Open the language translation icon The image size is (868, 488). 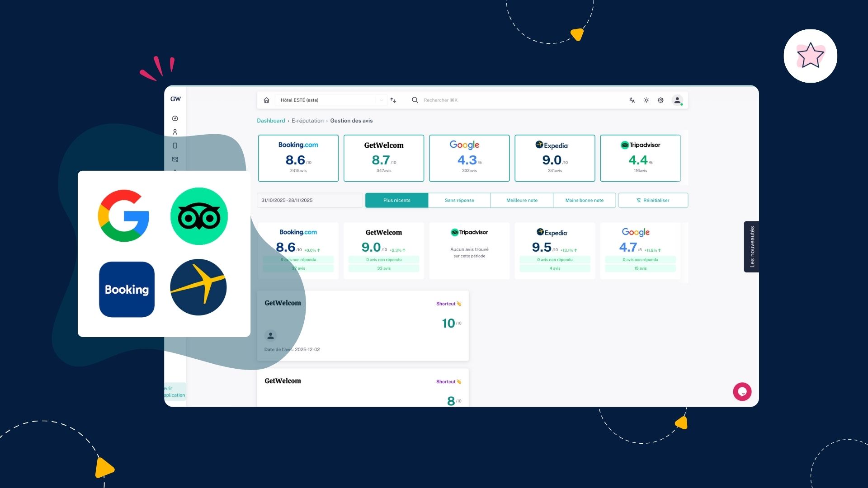(632, 100)
